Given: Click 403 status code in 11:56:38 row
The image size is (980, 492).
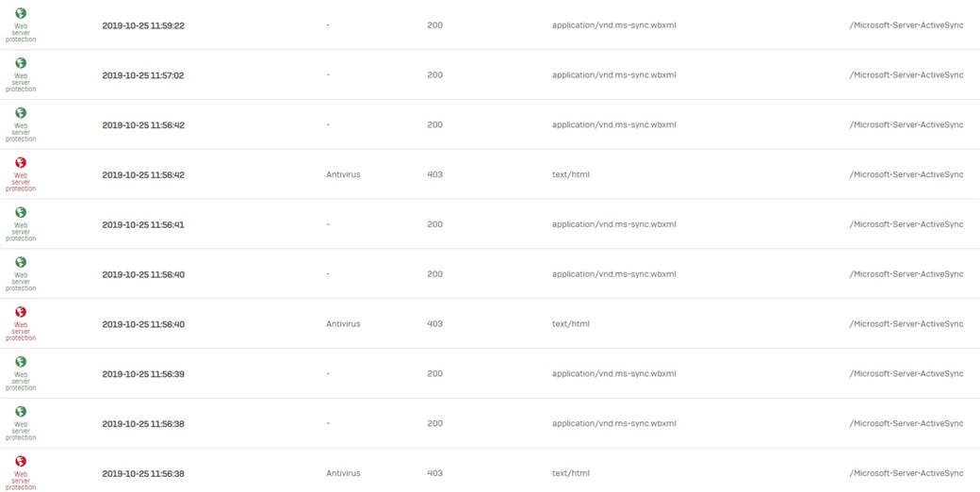Looking at the screenshot, I should click(x=434, y=473).
